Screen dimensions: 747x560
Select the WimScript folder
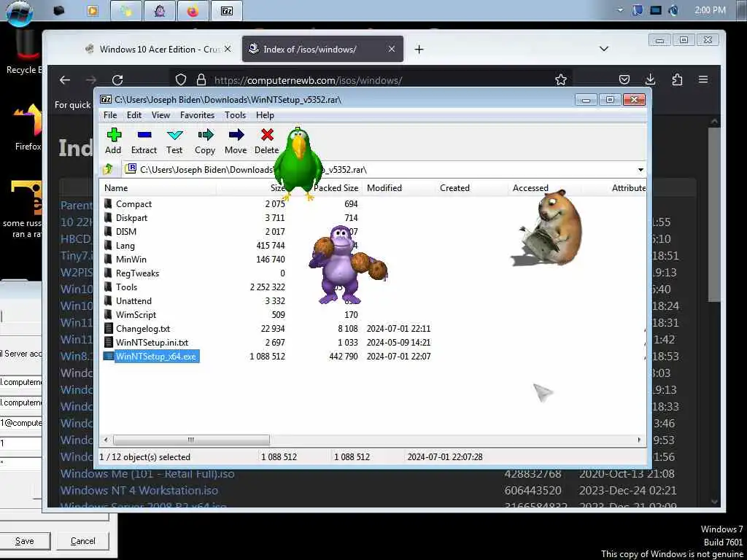coord(136,314)
